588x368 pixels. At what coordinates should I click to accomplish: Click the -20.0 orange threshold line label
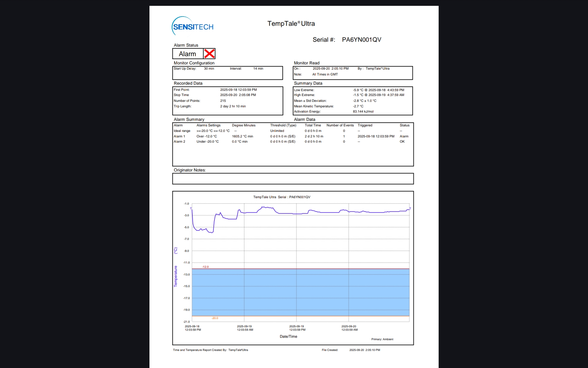click(x=215, y=318)
